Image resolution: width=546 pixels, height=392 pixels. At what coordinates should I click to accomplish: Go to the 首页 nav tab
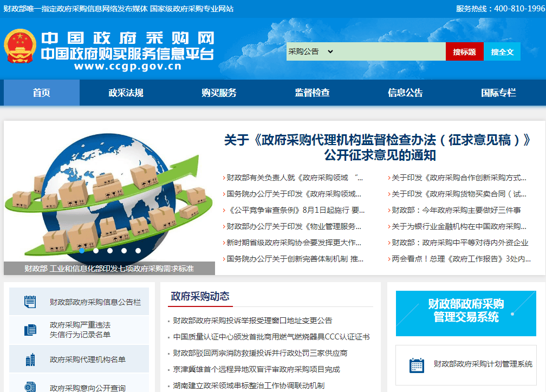click(x=41, y=93)
